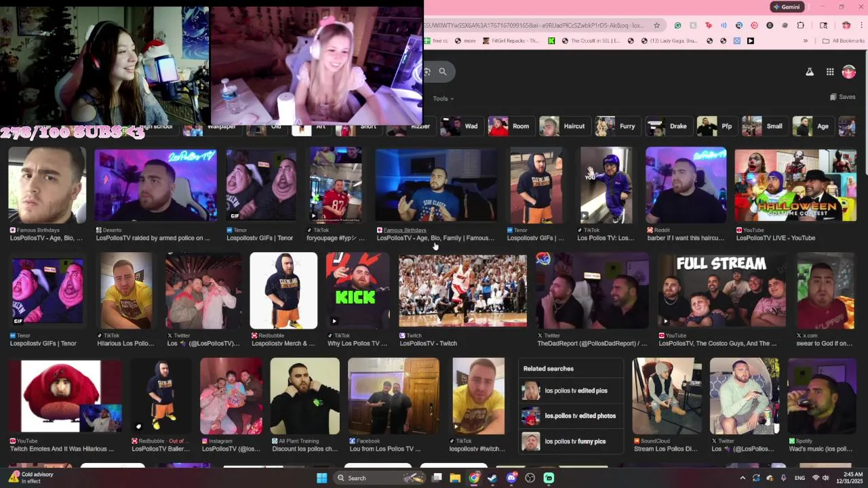This screenshot has width=868, height=488.
Task: Switch to Chrome in taskbar
Action: 474,478
